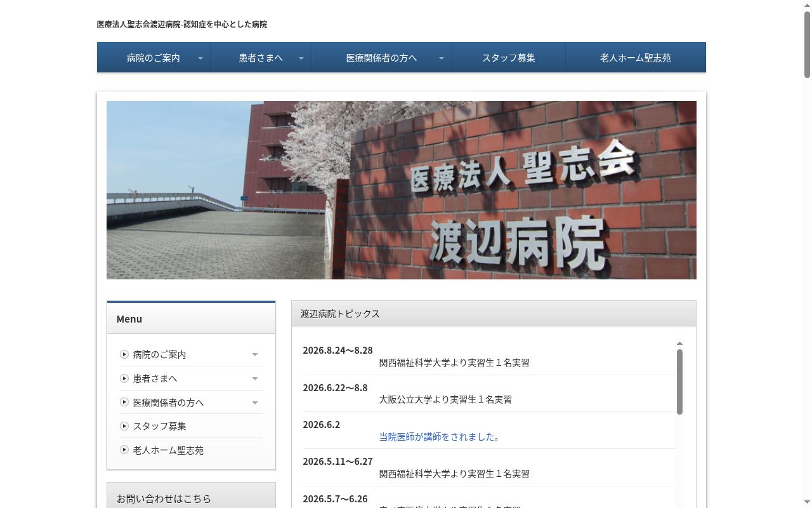This screenshot has height=508, width=812.
Task: Click bullet icon next to sidebar スタッフ募集
Action: pos(124,426)
